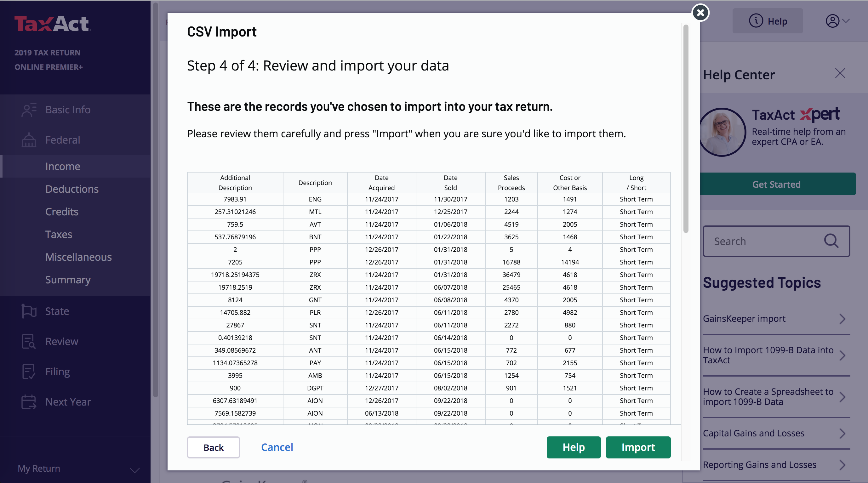
Task: Click the green Help button in the dialog
Action: 574,447
